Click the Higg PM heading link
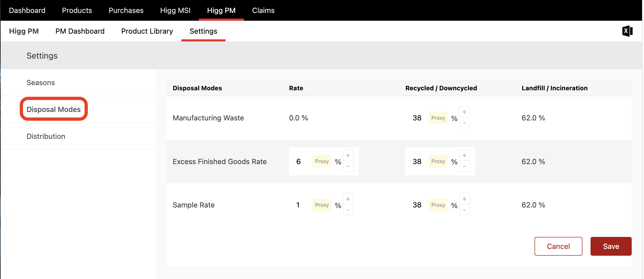The image size is (644, 279). (24, 31)
